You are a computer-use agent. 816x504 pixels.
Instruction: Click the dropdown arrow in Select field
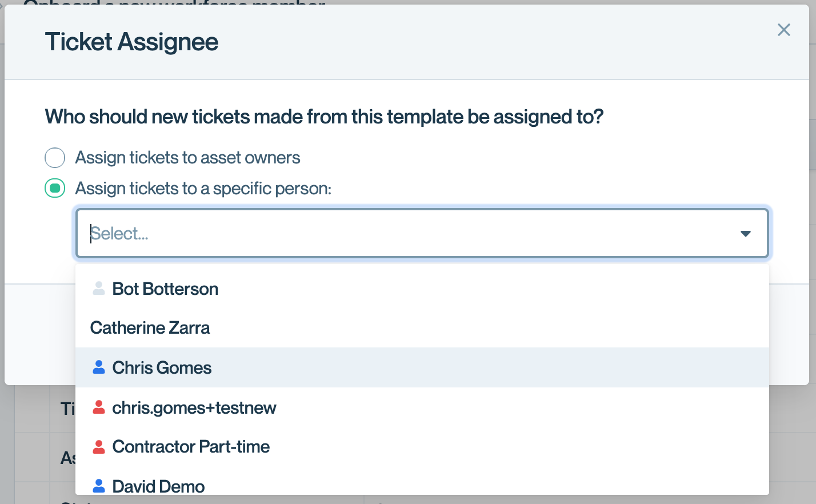tap(745, 234)
